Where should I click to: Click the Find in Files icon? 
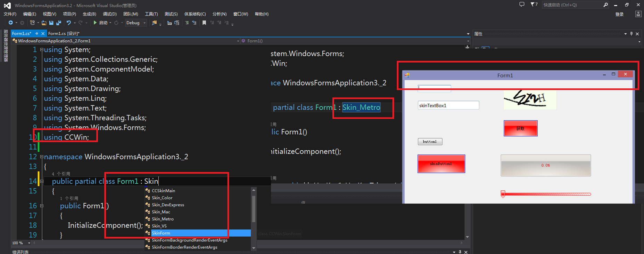(154, 23)
